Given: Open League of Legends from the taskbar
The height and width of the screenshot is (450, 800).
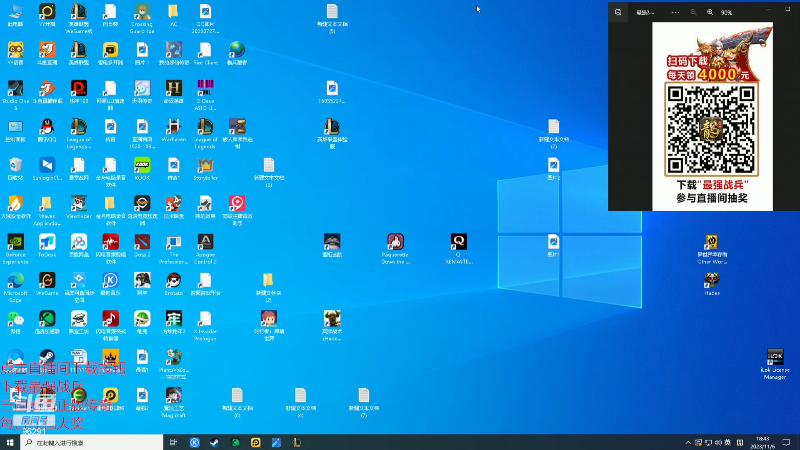Looking at the screenshot, I should click(296, 442).
